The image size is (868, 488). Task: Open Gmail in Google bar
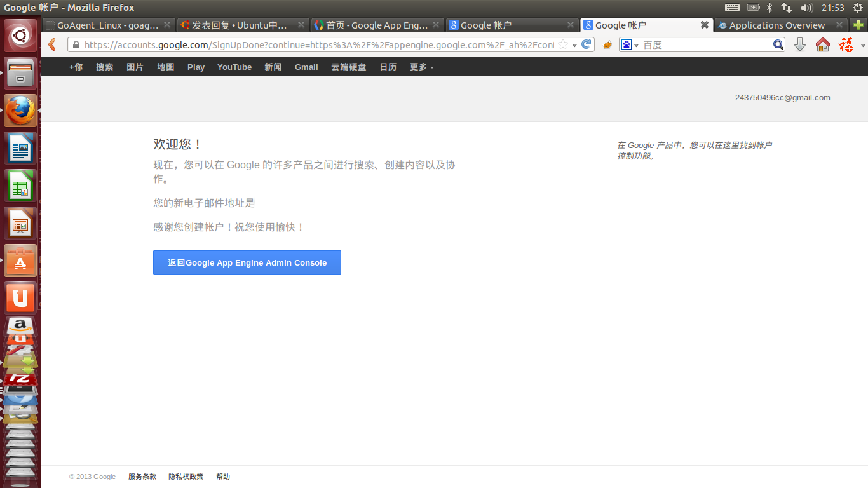(x=306, y=67)
